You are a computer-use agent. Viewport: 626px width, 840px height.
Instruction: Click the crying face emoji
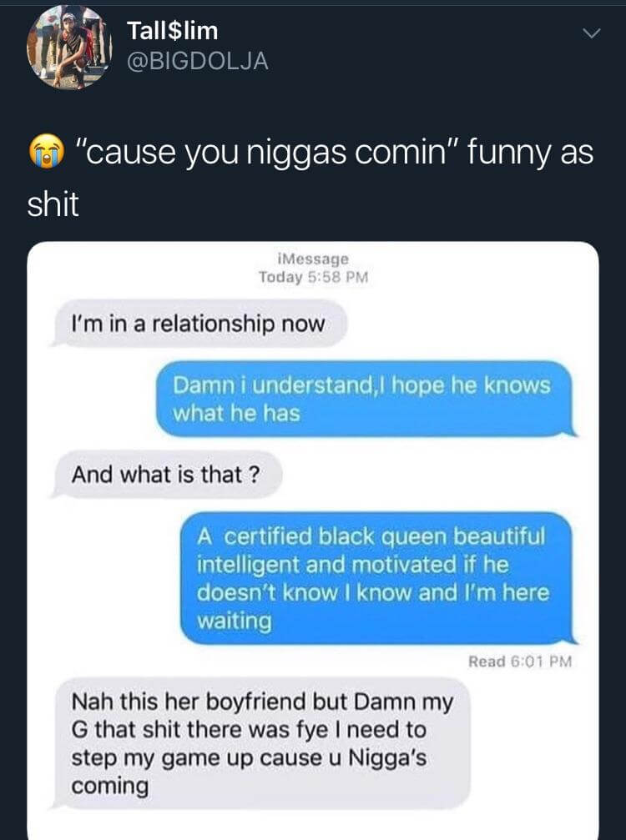coord(47,151)
